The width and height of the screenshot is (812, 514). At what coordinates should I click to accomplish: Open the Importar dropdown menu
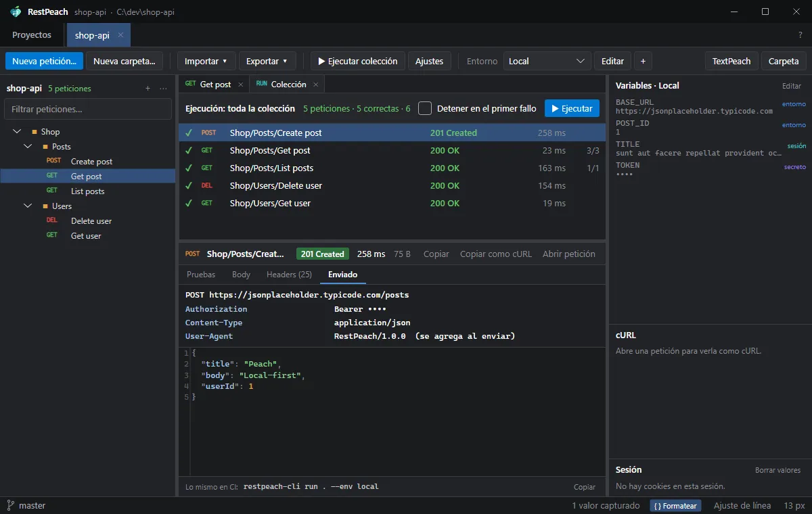[206, 61]
